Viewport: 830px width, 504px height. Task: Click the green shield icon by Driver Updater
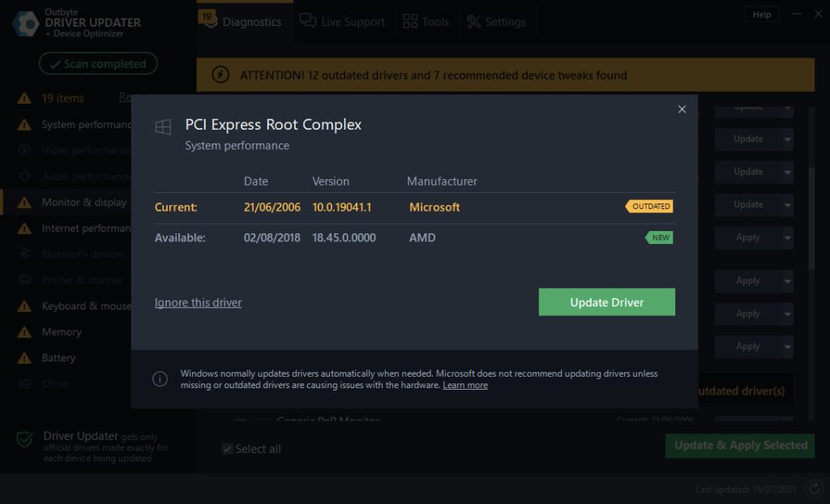pos(25,438)
